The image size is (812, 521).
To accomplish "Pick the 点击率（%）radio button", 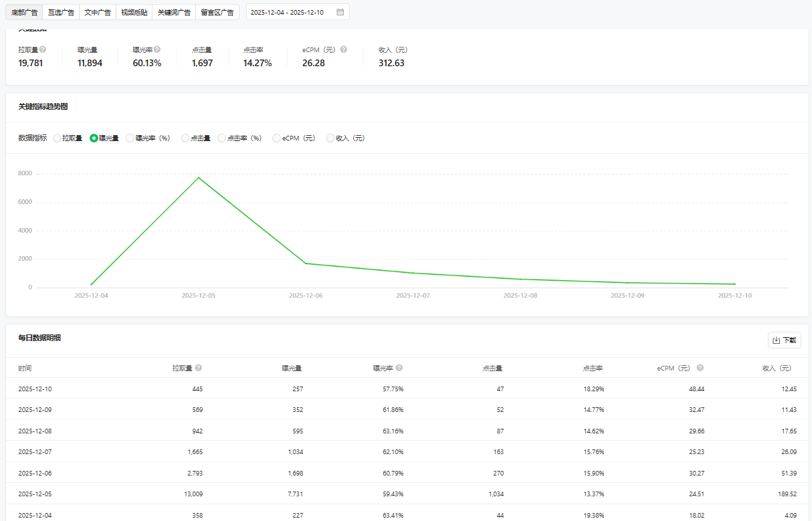I will pos(222,138).
